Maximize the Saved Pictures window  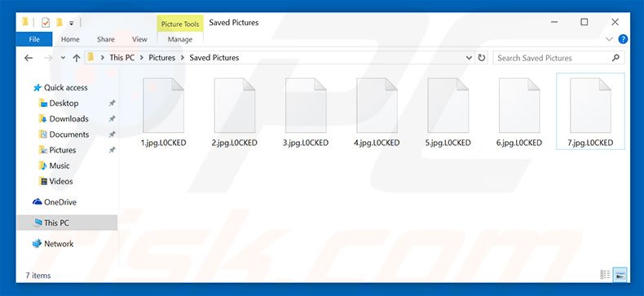584,22
